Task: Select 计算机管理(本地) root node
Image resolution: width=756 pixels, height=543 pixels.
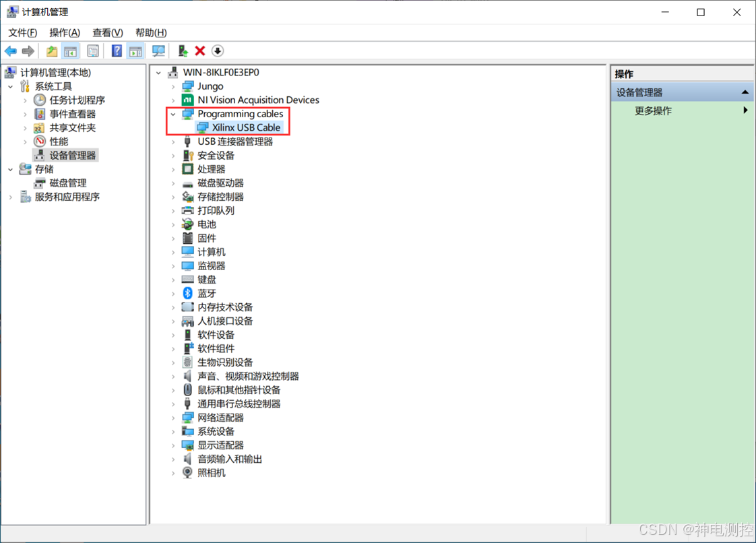Action: (55, 72)
